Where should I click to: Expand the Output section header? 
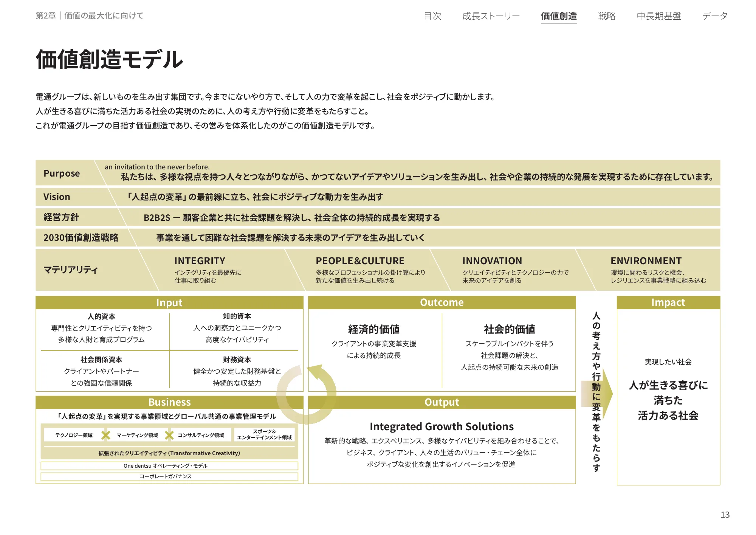442,402
